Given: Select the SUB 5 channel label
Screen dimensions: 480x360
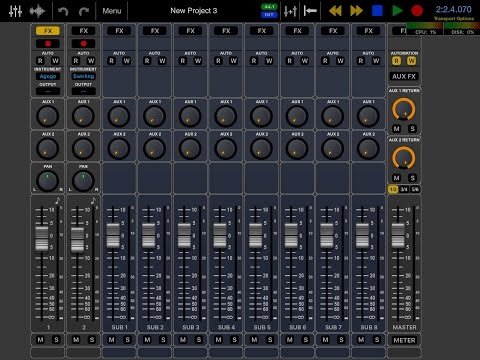Looking at the screenshot, I should [262, 327].
